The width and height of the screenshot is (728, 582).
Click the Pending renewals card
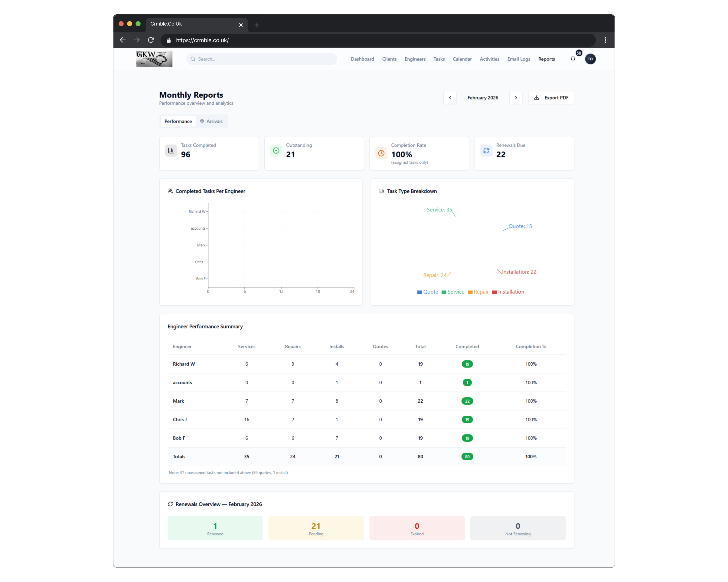click(x=316, y=528)
